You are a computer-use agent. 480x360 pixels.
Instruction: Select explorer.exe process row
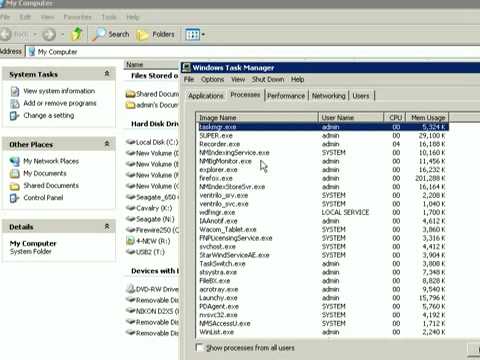coord(322,170)
